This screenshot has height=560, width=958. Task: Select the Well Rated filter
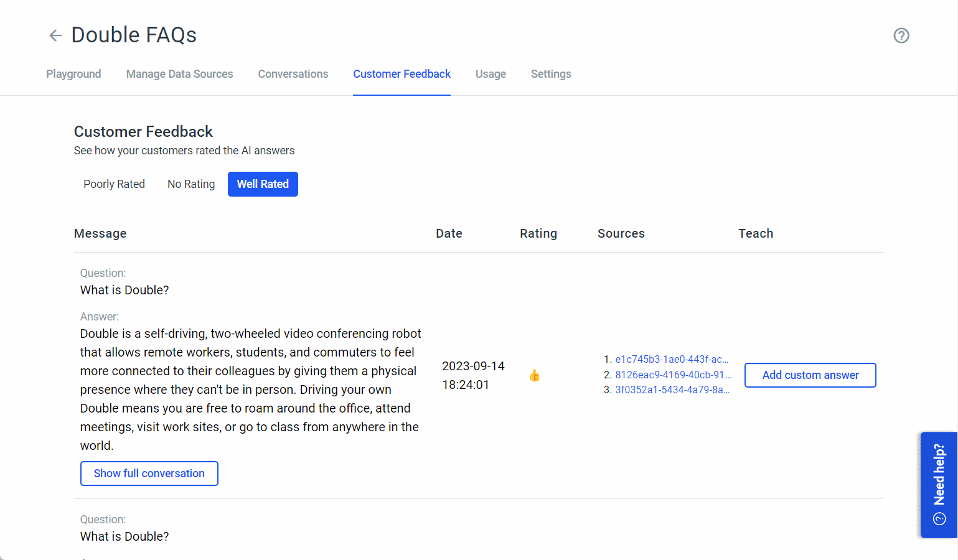(x=263, y=184)
